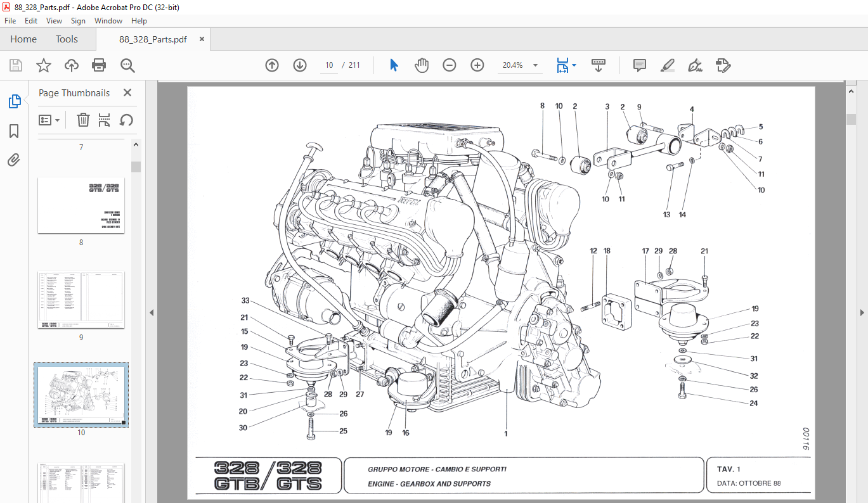Click the 'Page Thumbnails' panel title

(x=74, y=92)
